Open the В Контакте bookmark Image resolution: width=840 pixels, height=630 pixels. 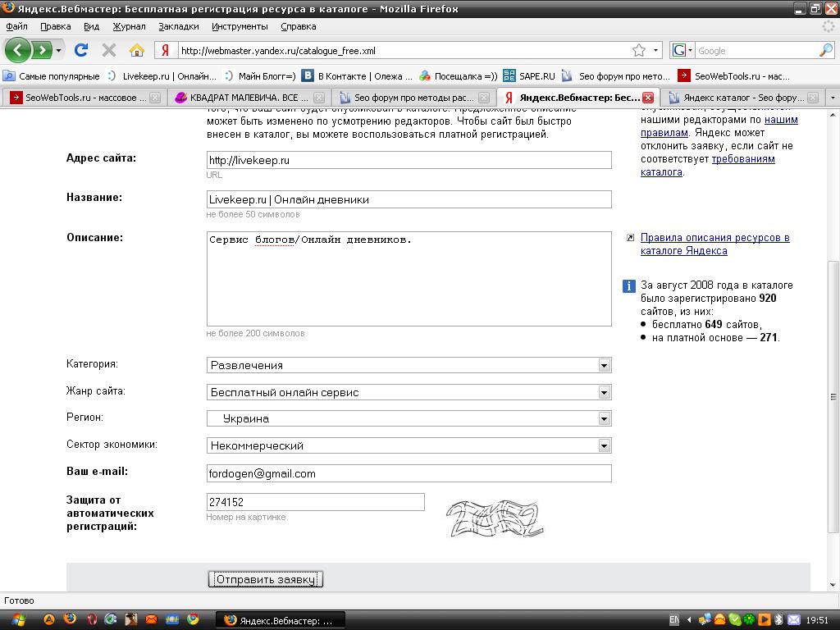pos(358,76)
